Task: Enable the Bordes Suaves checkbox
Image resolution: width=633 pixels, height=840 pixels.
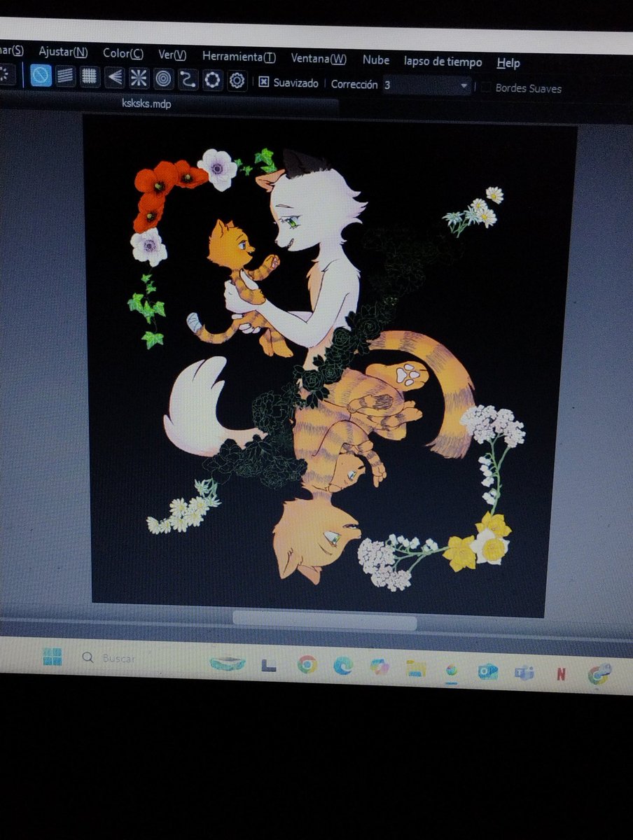Action: [485, 87]
